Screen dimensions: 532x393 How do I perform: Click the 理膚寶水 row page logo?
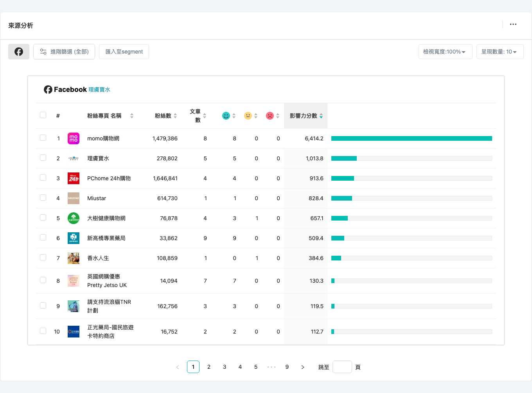(x=74, y=158)
